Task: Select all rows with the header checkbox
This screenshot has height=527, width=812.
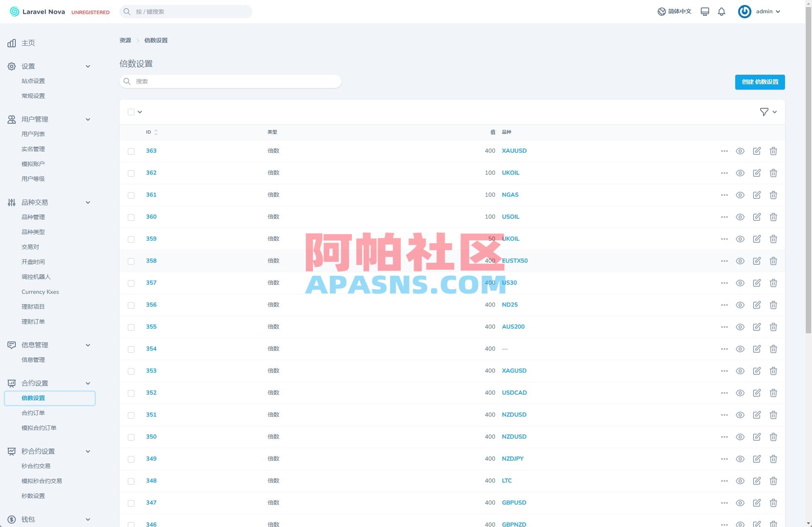Action: pyautogui.click(x=131, y=112)
